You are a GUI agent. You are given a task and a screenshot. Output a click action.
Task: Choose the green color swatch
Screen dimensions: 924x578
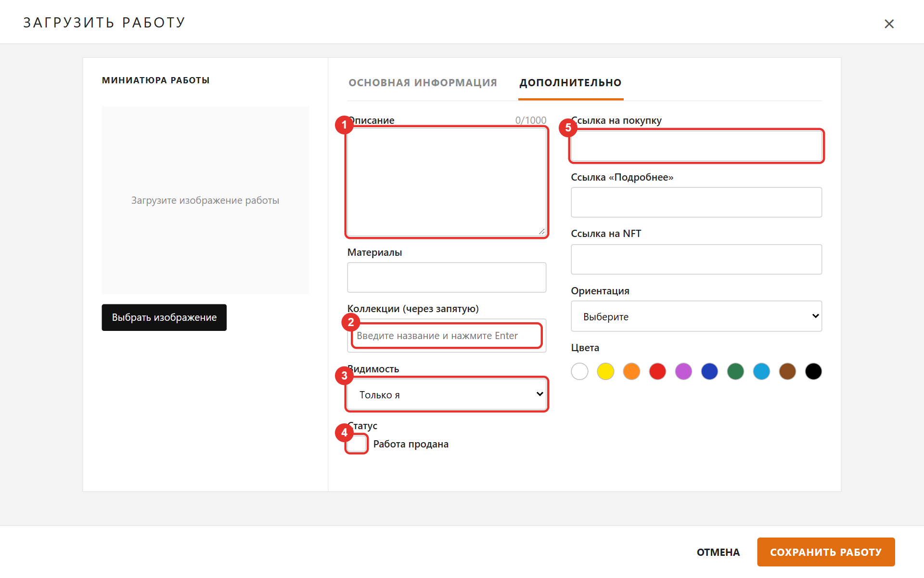[x=735, y=371]
